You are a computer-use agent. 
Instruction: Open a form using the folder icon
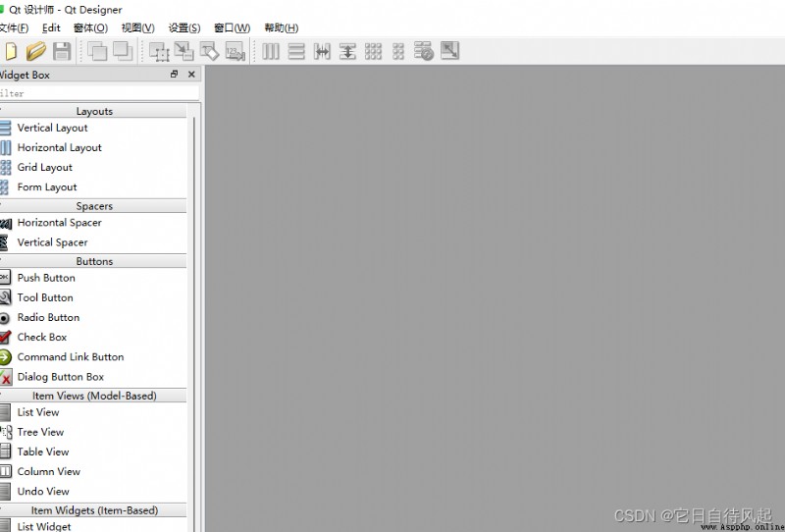[36, 51]
